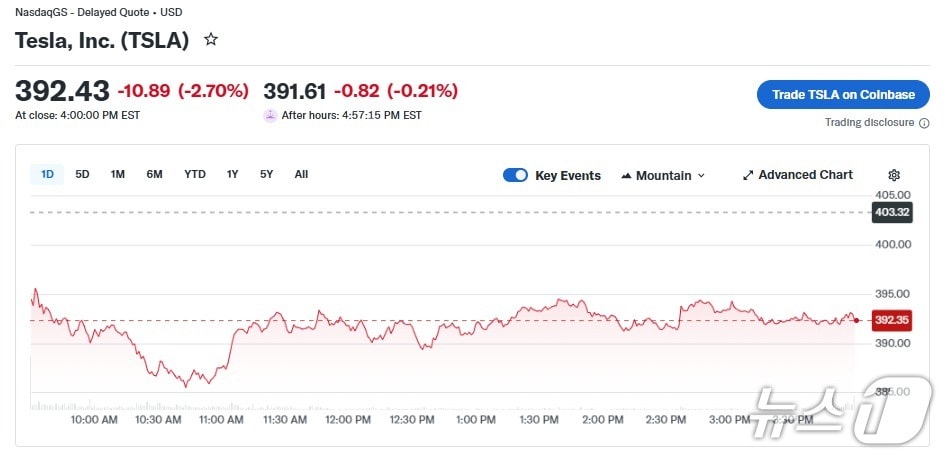Select the 6M chart range

point(154,174)
